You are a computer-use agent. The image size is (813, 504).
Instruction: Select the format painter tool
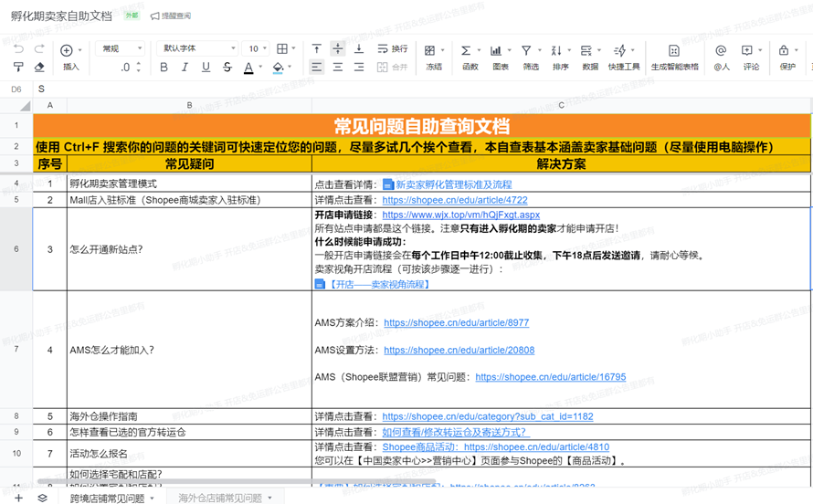pyautogui.click(x=18, y=67)
